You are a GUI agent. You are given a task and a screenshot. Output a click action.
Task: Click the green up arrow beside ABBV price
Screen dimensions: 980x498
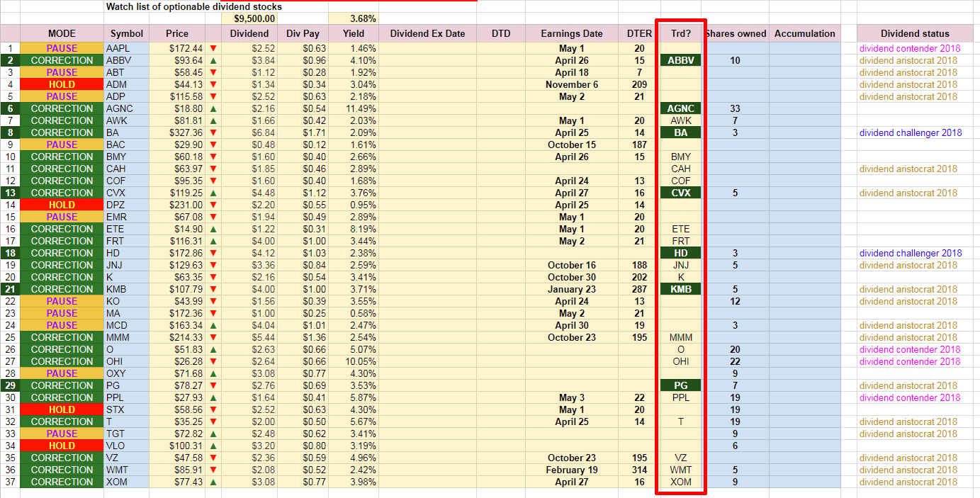[x=213, y=60]
